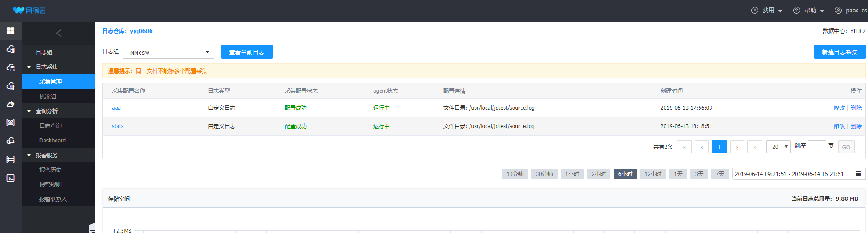Image resolution: width=868 pixels, height=233 pixels.
Task: Select the 12小时 time range
Action: tap(653, 174)
